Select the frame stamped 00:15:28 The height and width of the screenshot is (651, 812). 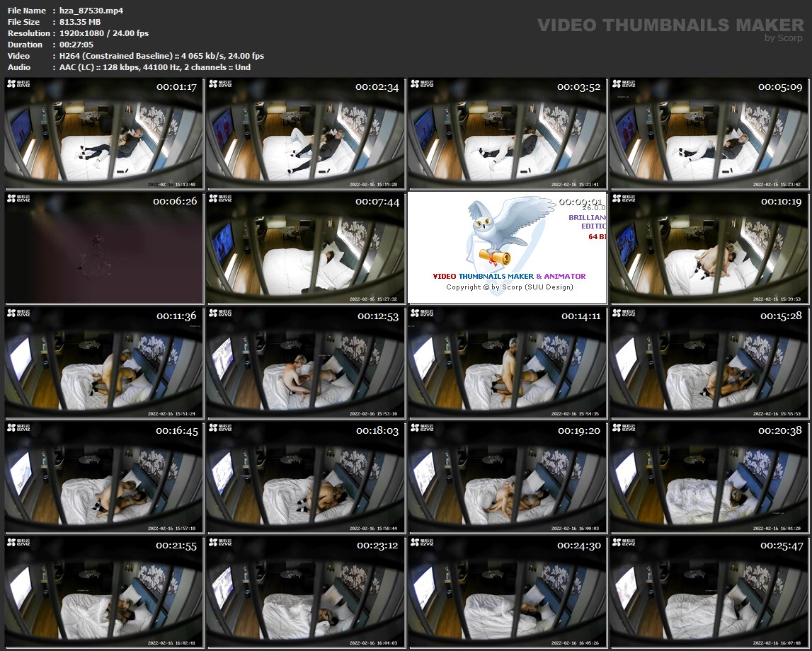(709, 363)
